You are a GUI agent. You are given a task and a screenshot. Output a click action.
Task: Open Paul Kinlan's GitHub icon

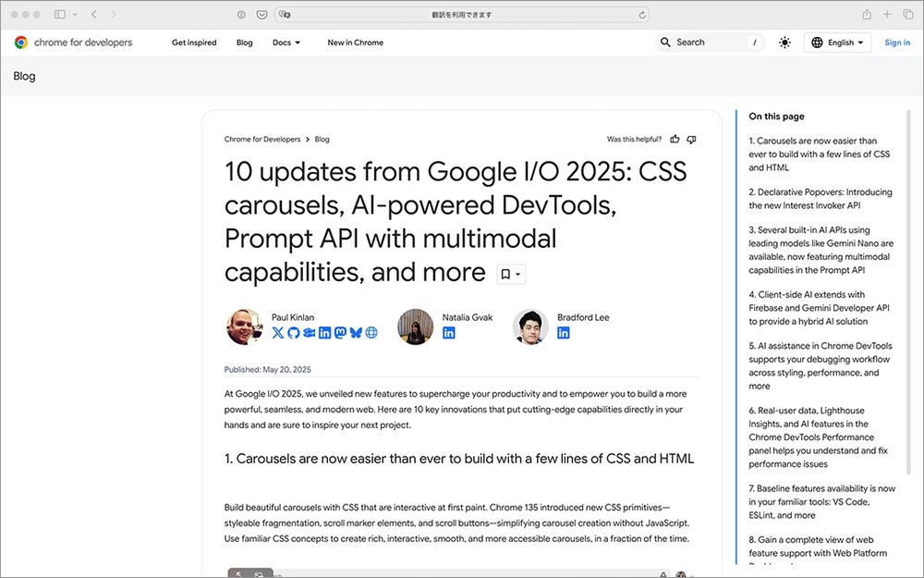coord(294,333)
